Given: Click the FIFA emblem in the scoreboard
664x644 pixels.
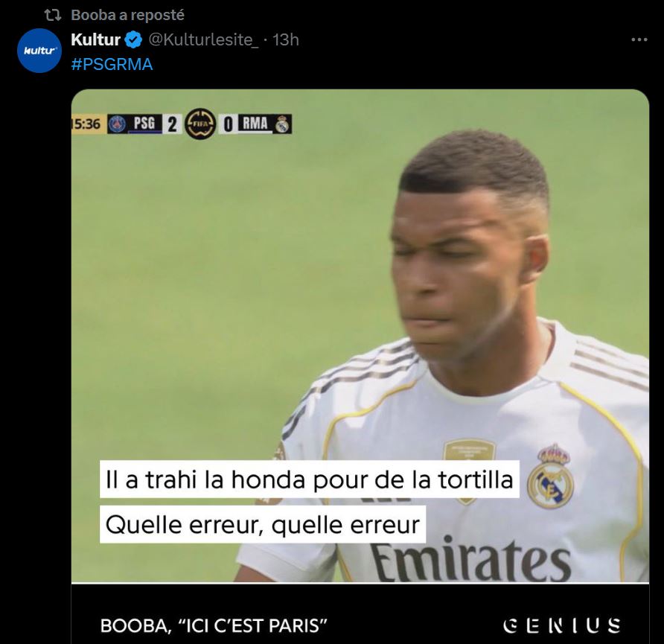Looking at the screenshot, I should click(200, 124).
